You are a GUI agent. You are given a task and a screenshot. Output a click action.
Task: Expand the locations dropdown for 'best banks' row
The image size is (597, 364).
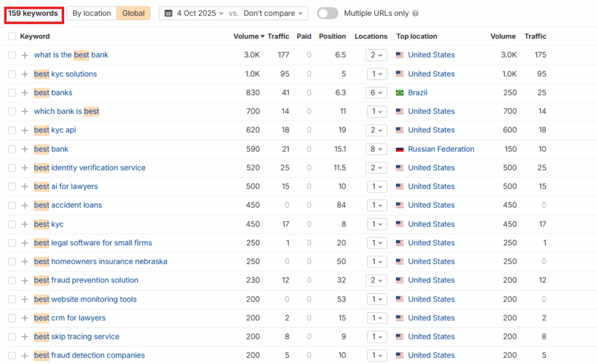(376, 93)
